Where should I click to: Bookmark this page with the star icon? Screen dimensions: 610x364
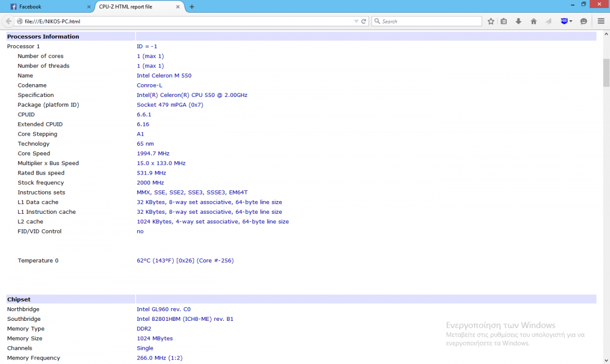(x=491, y=21)
